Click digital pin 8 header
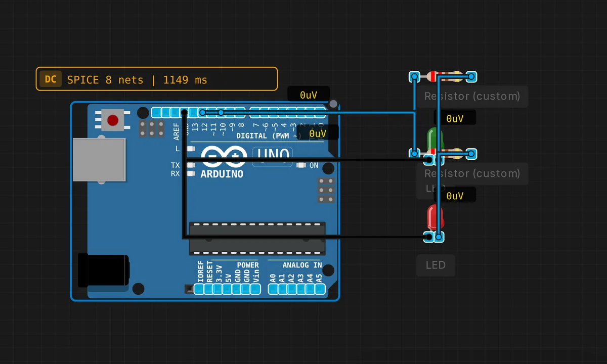 click(239, 112)
